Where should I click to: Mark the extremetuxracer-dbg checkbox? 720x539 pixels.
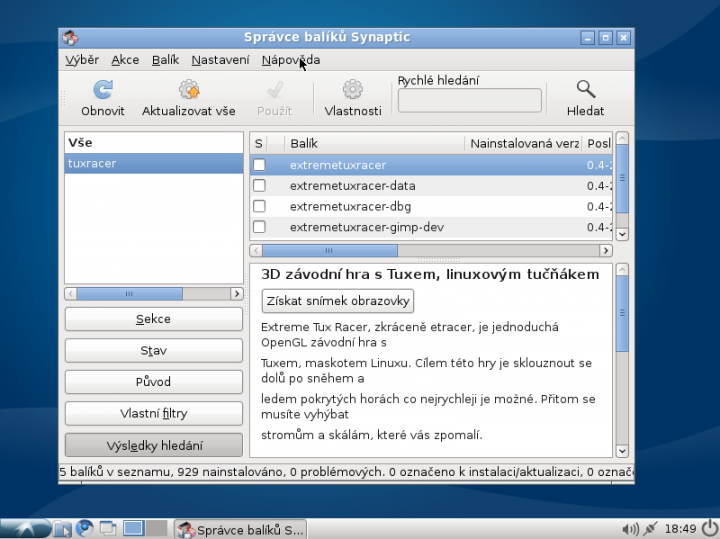[259, 206]
